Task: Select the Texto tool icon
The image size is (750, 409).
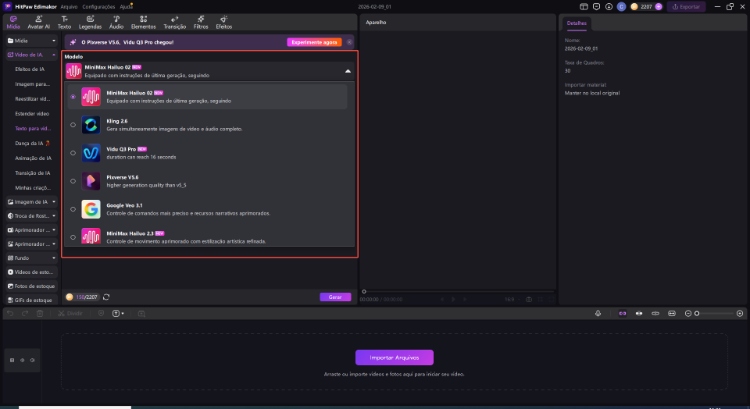Action: click(65, 21)
